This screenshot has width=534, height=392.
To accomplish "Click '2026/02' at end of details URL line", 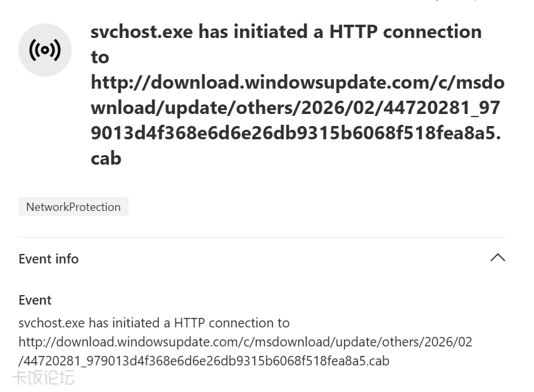I will tap(450, 342).
